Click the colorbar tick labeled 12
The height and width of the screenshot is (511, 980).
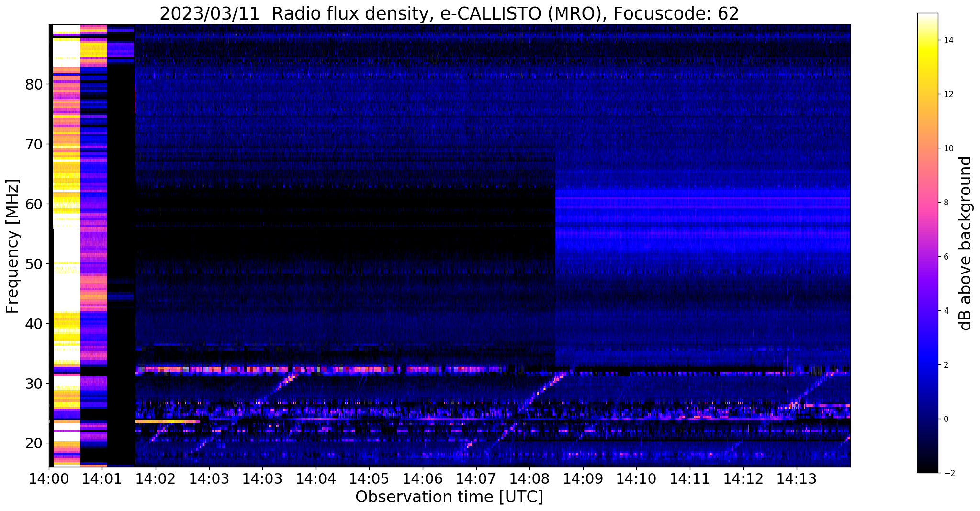[948, 95]
